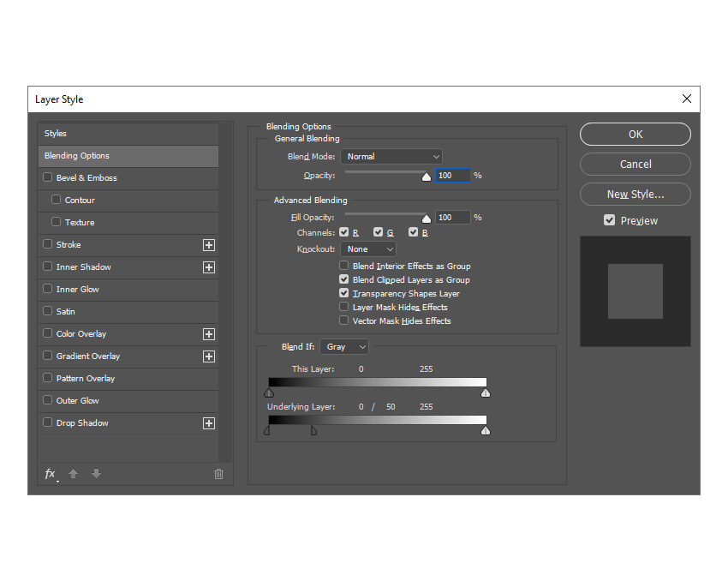Add a second Gradient Overlay effect
Viewport: 728px width, 581px height.
tap(209, 356)
